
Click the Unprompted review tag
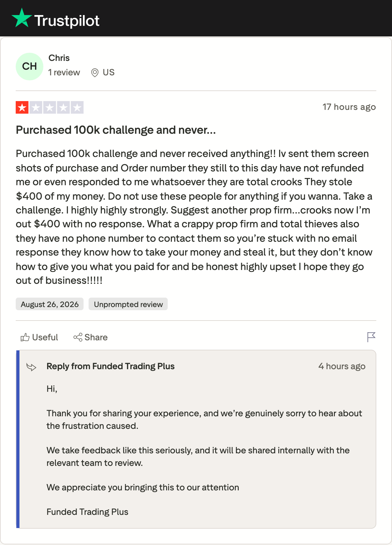(128, 304)
